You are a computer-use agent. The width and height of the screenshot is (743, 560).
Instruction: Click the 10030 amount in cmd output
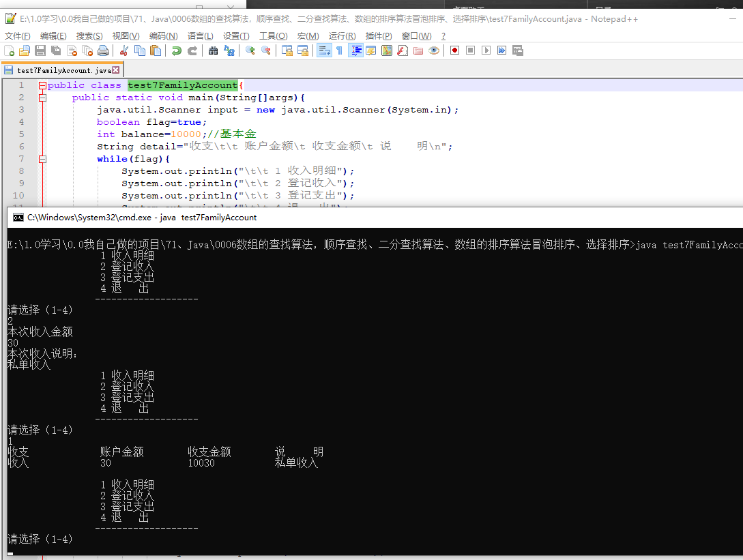tap(201, 463)
